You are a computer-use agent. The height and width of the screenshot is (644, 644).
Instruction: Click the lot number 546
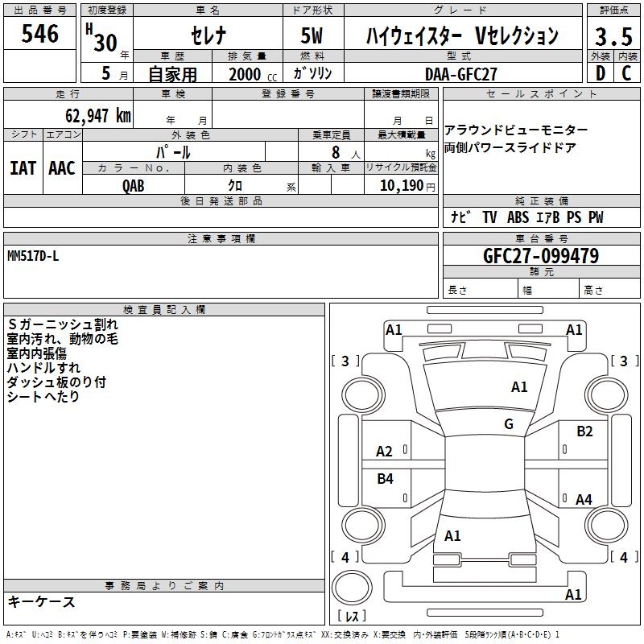pyautogui.click(x=40, y=35)
